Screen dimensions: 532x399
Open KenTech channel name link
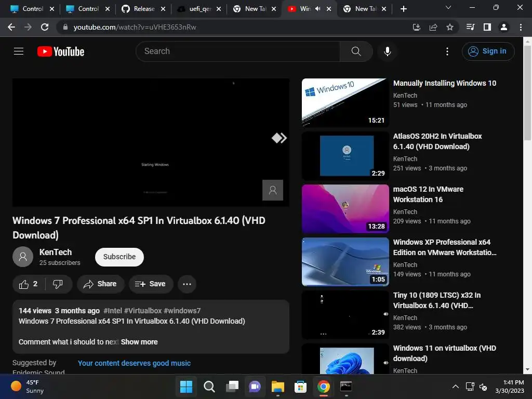[x=56, y=252]
